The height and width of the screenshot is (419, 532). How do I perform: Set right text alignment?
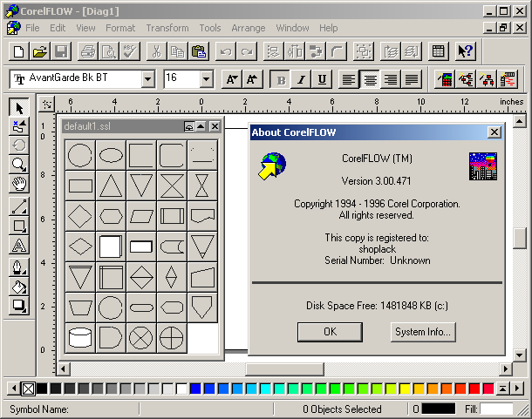[391, 80]
